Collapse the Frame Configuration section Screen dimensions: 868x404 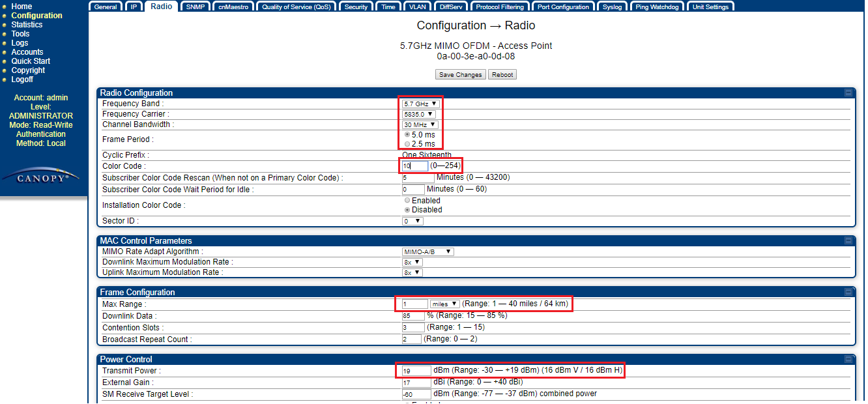point(848,293)
